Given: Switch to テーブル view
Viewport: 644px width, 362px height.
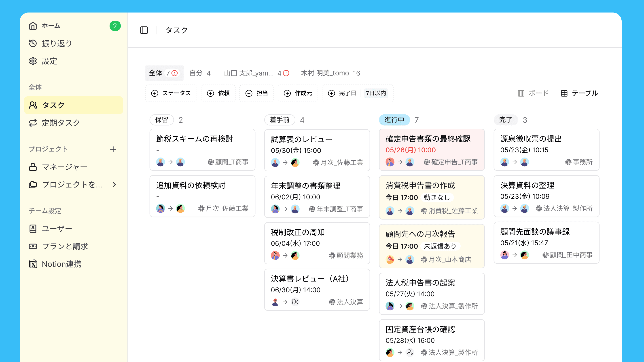Looking at the screenshot, I should (x=579, y=93).
